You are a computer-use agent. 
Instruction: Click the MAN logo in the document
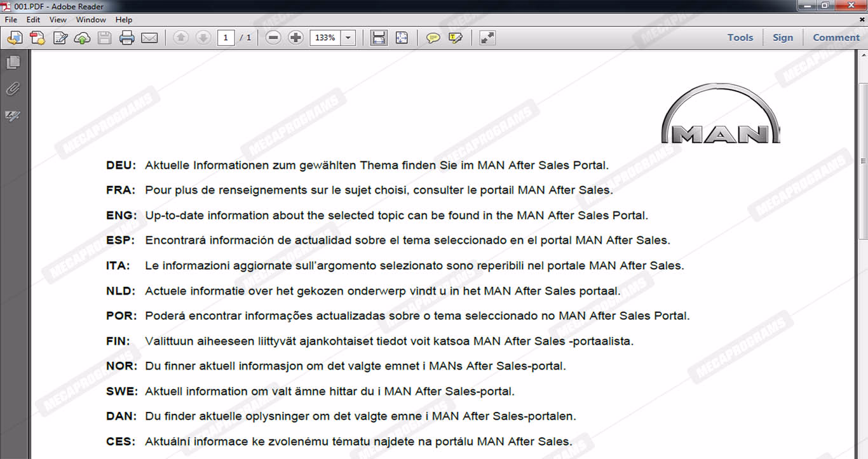point(721,114)
